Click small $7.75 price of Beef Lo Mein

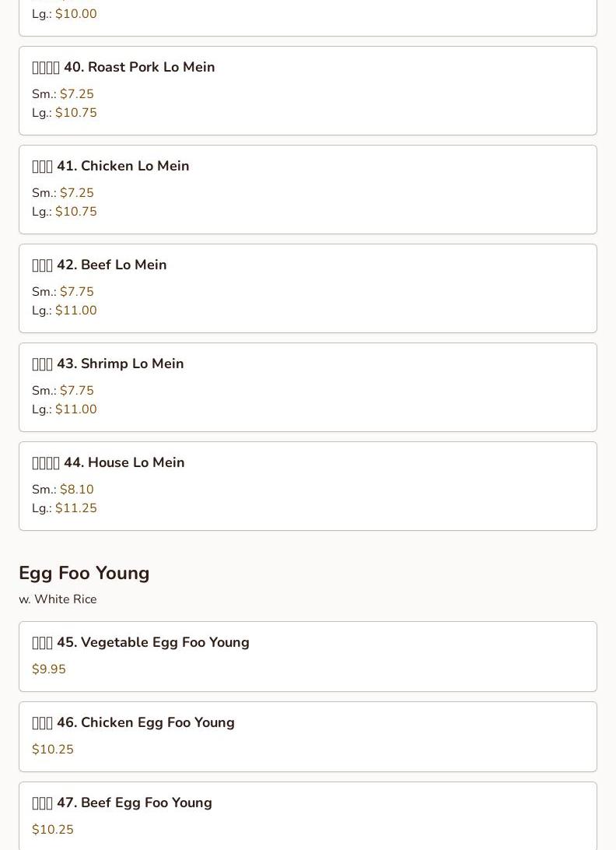click(76, 292)
